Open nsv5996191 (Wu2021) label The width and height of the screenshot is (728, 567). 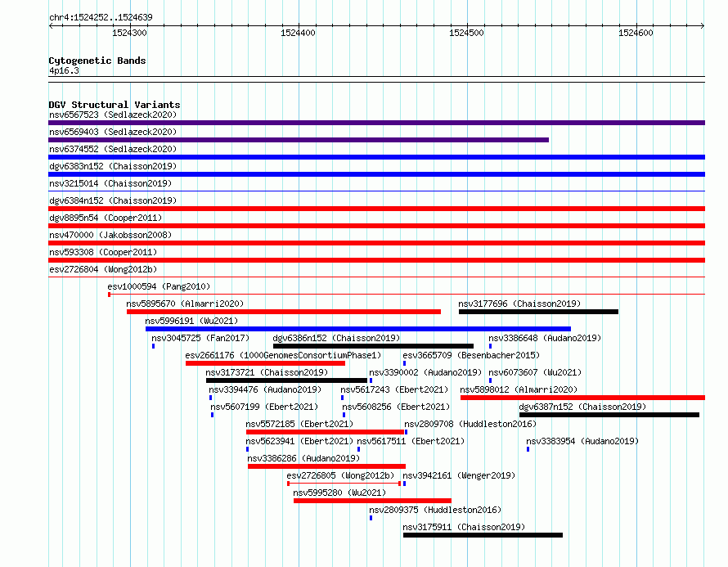[x=191, y=321]
